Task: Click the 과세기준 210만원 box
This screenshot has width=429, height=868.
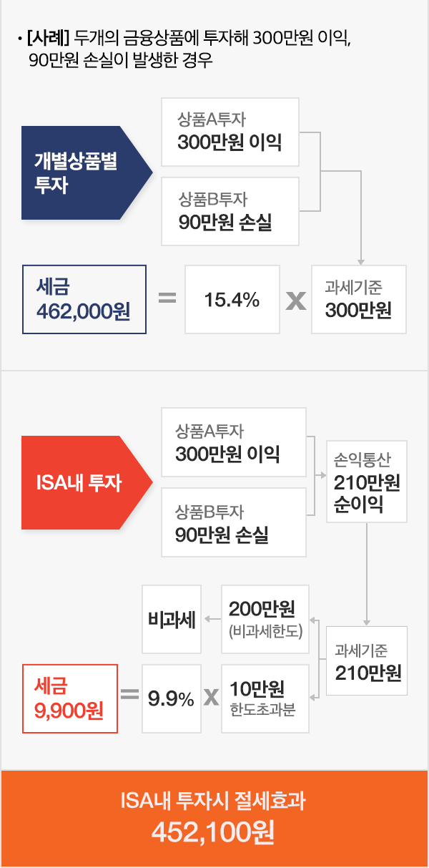Action: click(367, 660)
